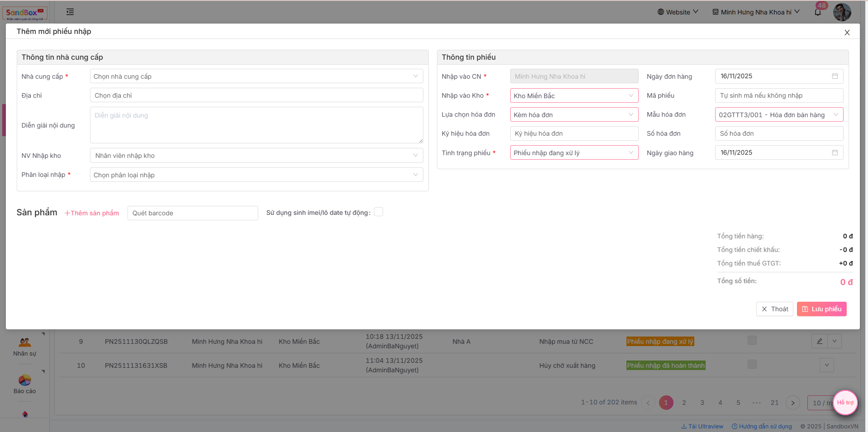
Task: Click the user avatar picture
Action: point(842,12)
